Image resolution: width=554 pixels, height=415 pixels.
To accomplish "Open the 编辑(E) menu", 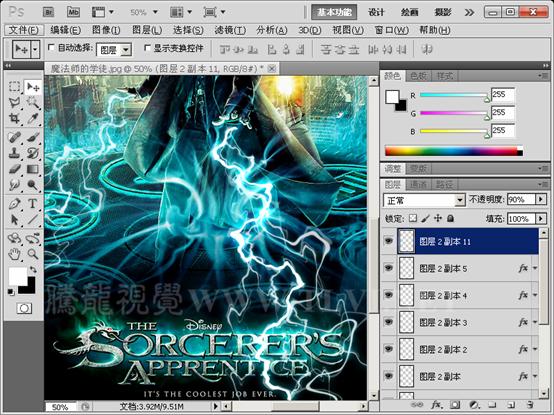I will tap(65, 30).
